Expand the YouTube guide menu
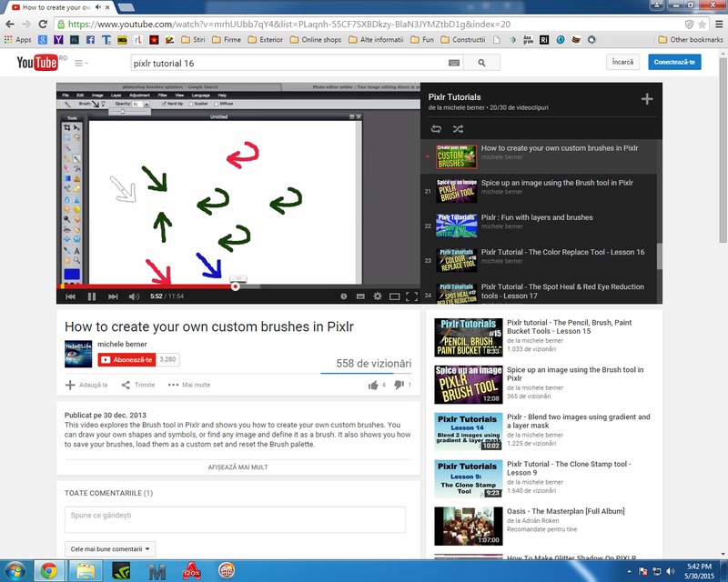 pyautogui.click(x=81, y=63)
